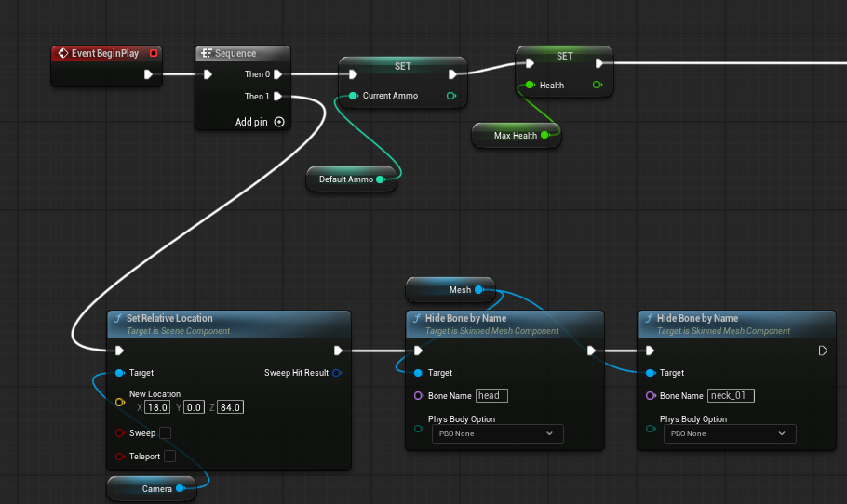Click the Default Ammo variable output pin

(x=380, y=179)
